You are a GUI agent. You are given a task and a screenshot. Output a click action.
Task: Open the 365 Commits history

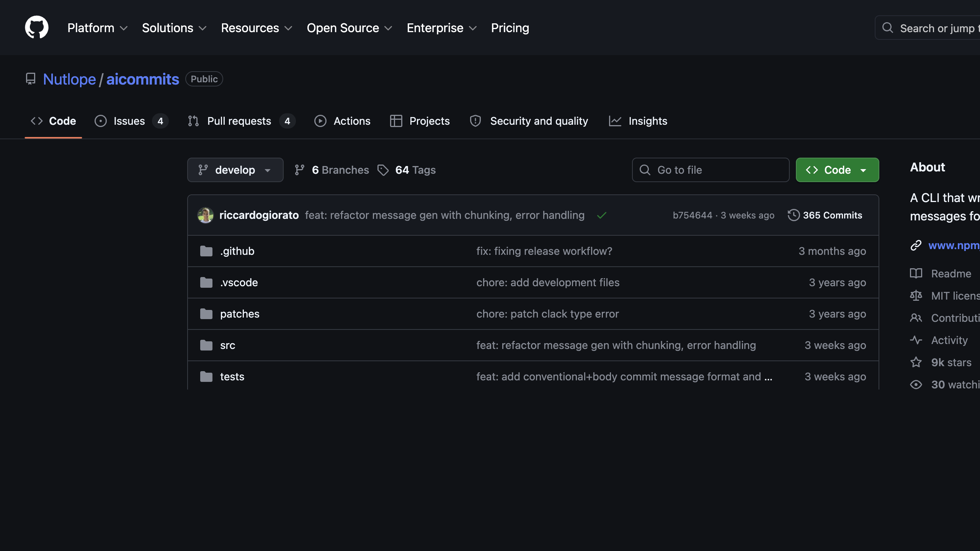tap(825, 215)
